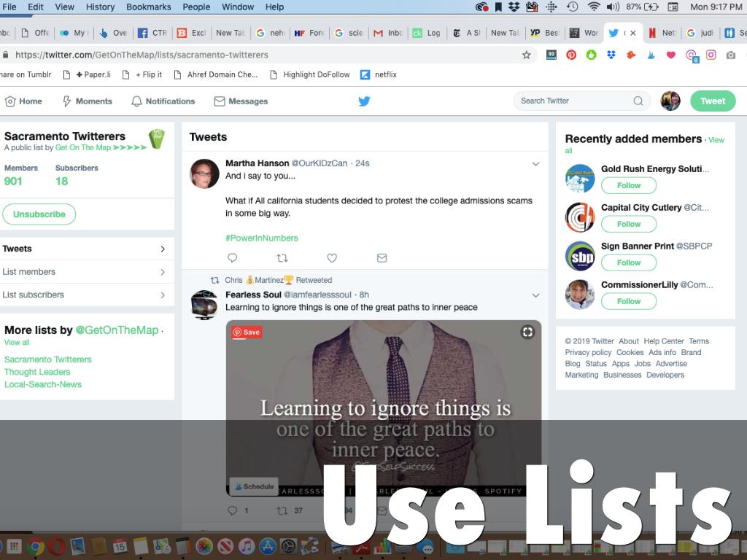Follow Gold Rush Energy Solutions

click(x=628, y=185)
